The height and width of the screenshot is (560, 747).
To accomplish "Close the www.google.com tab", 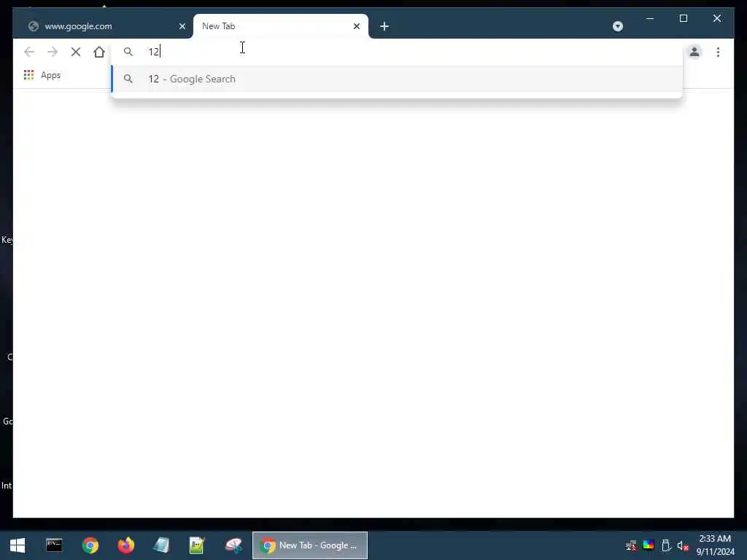I will point(182,26).
